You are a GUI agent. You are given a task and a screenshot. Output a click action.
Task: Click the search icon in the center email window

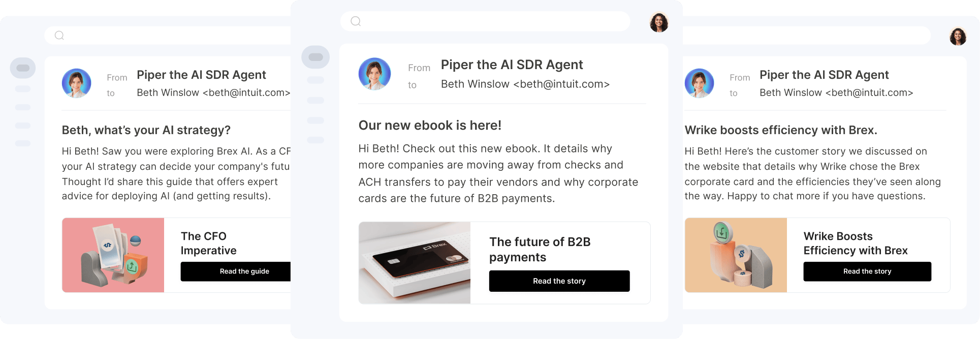coord(356,21)
